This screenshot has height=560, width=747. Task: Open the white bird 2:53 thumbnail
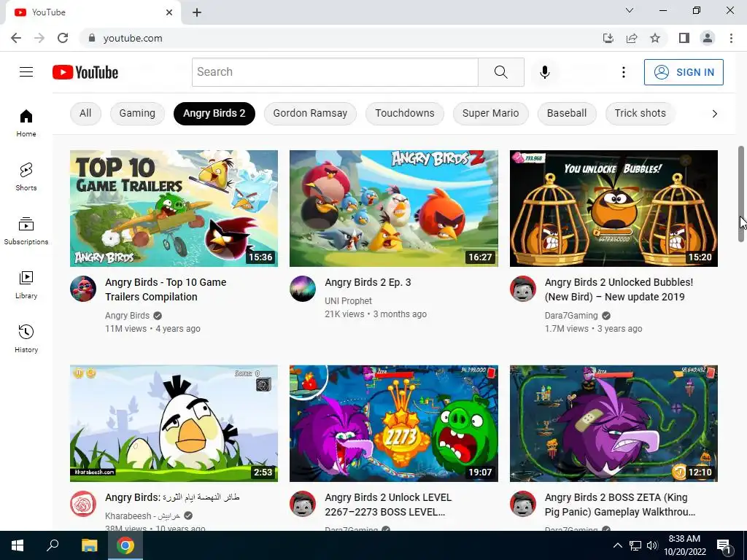pos(174,424)
